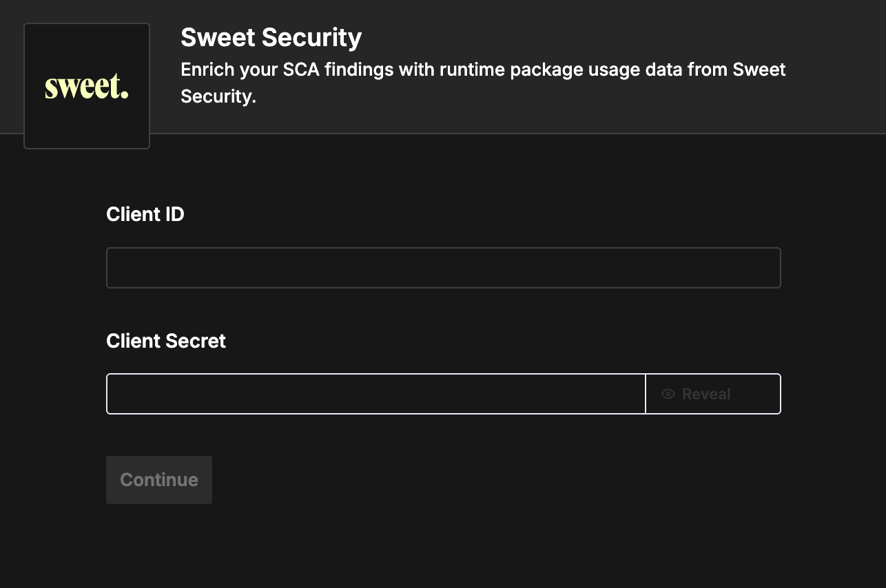Focus the Client Secret input field
Image resolution: width=886 pixels, height=588 pixels.
(375, 394)
